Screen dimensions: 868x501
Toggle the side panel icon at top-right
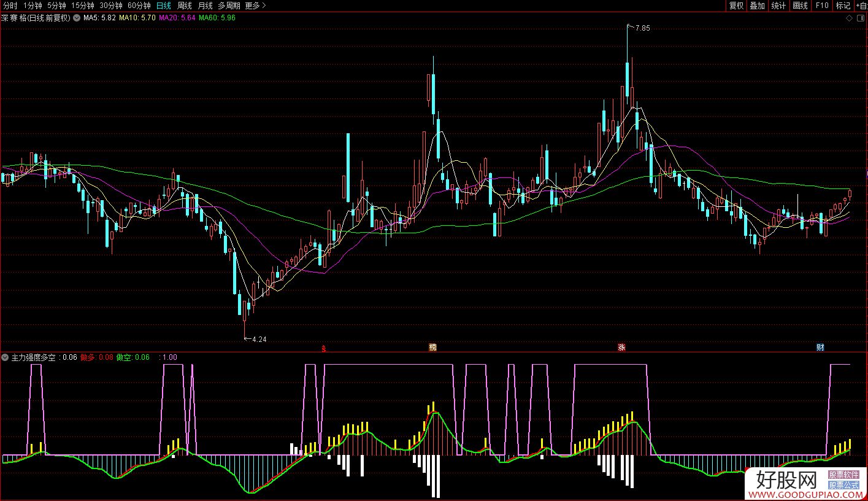[x=861, y=18]
